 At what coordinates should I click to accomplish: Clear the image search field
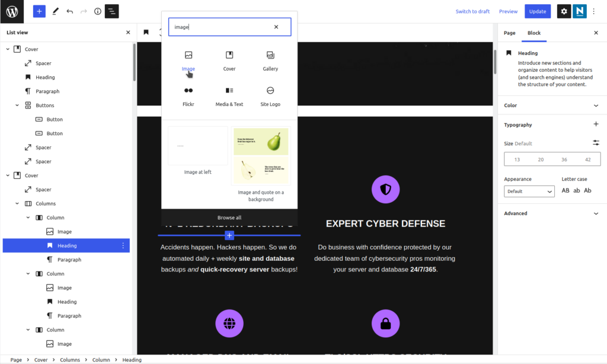coord(276,27)
